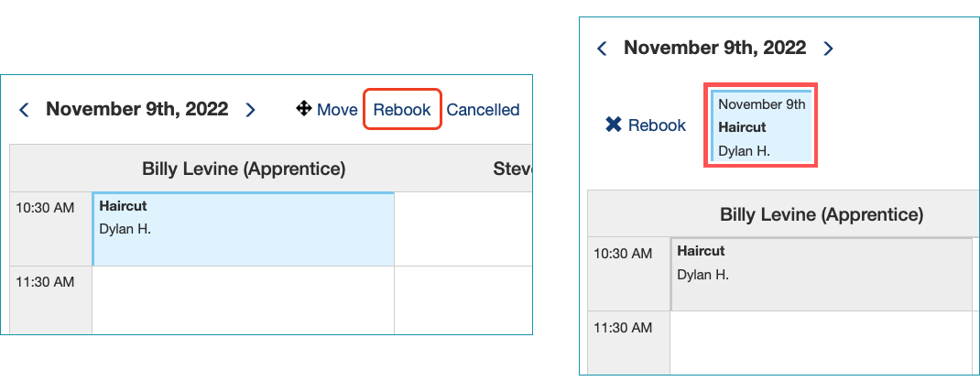Select the November 9th Haircut rebook chip
The width and height of the screenshot is (980, 392).
coord(760,125)
